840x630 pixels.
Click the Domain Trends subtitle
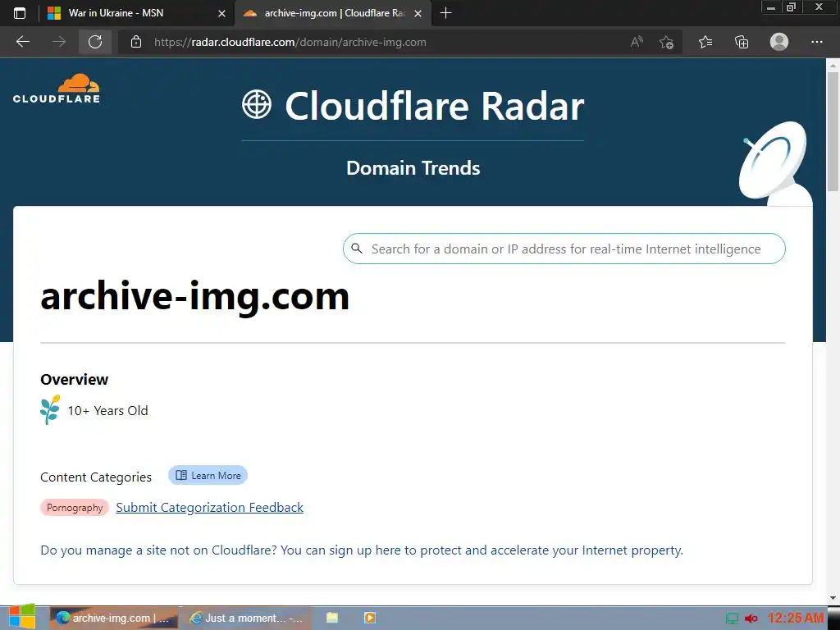tap(413, 168)
